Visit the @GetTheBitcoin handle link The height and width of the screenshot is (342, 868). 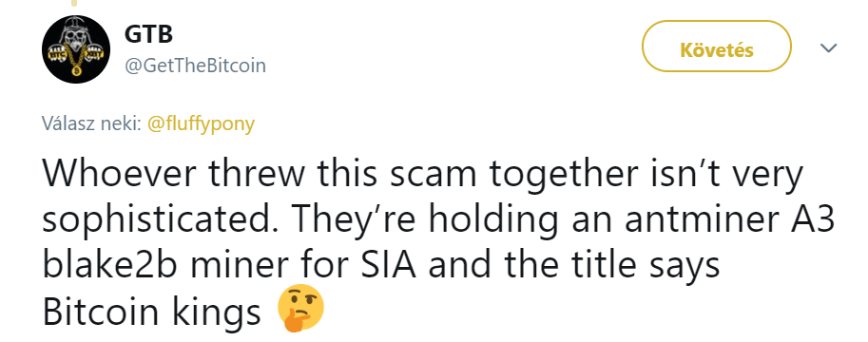(x=195, y=66)
